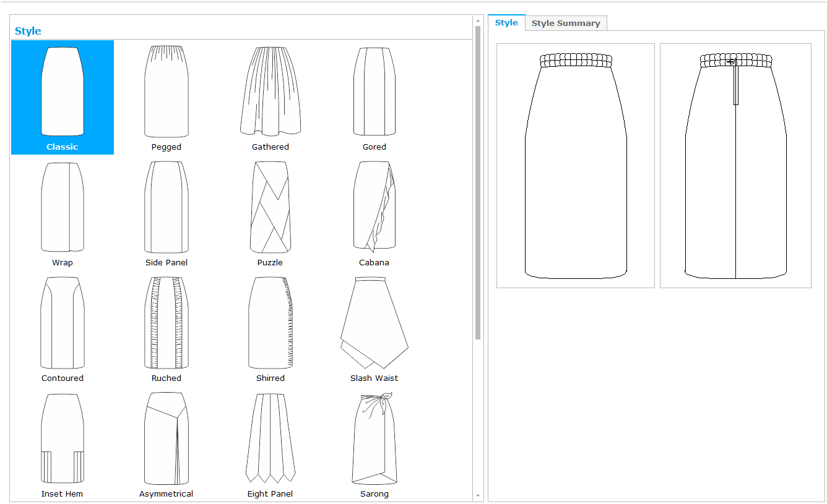
Task: Pick the Shirred skirt style
Action: (x=271, y=328)
